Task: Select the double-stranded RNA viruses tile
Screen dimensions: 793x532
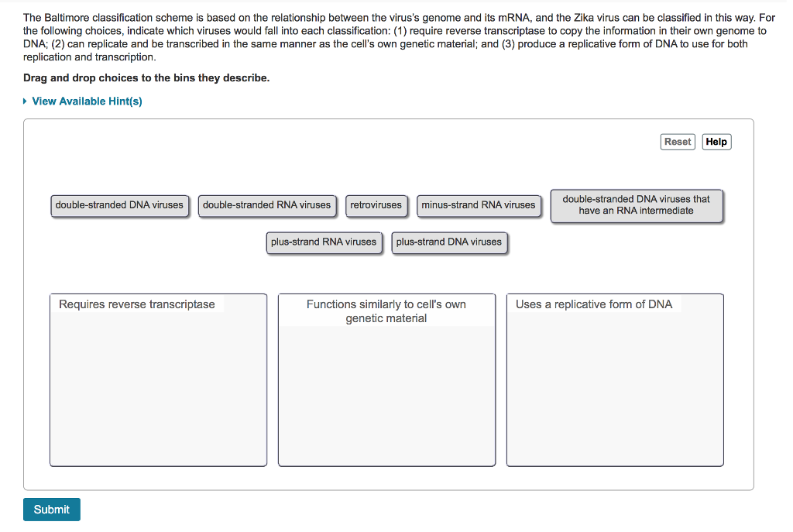Action: tap(266, 205)
